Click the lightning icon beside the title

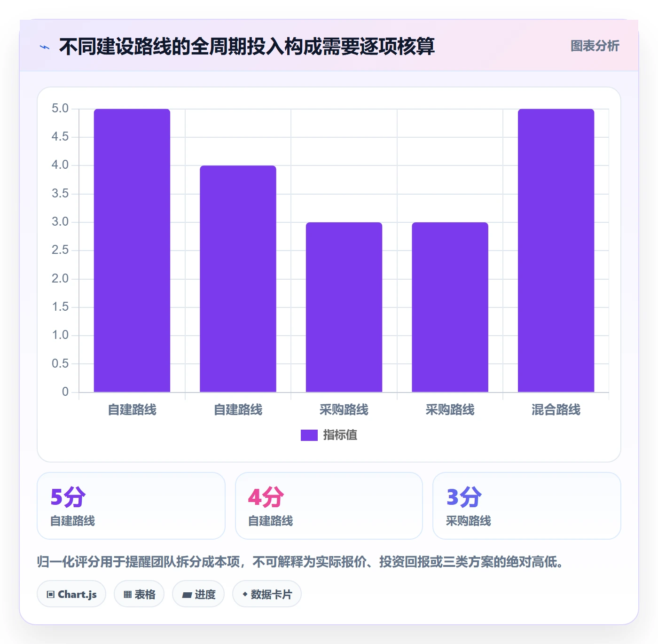tap(45, 47)
